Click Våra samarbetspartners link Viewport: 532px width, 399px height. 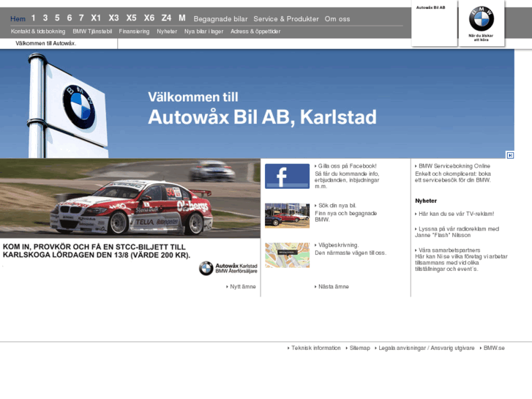click(448, 250)
